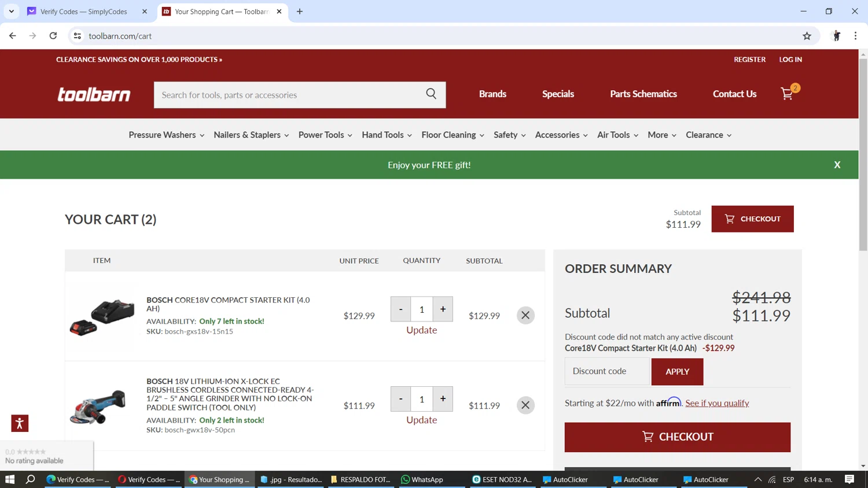The height and width of the screenshot is (488, 868).
Task: Click top CHECKOUT button beside subtotal
Action: pos(752,219)
